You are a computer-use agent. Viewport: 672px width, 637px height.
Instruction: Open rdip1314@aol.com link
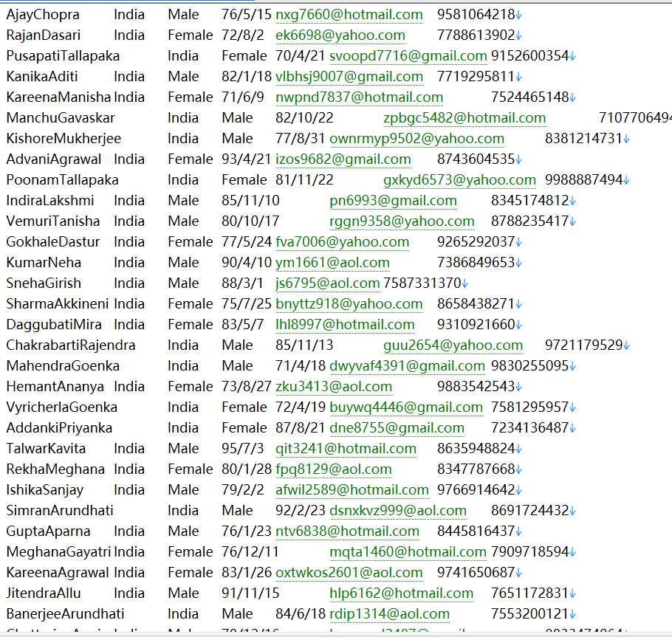pos(389,613)
